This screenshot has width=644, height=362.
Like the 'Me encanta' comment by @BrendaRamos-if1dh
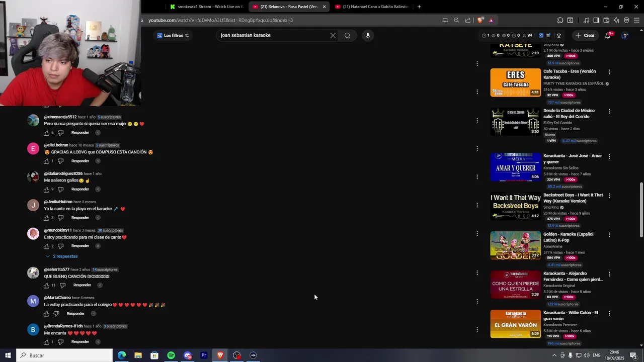tap(46, 342)
